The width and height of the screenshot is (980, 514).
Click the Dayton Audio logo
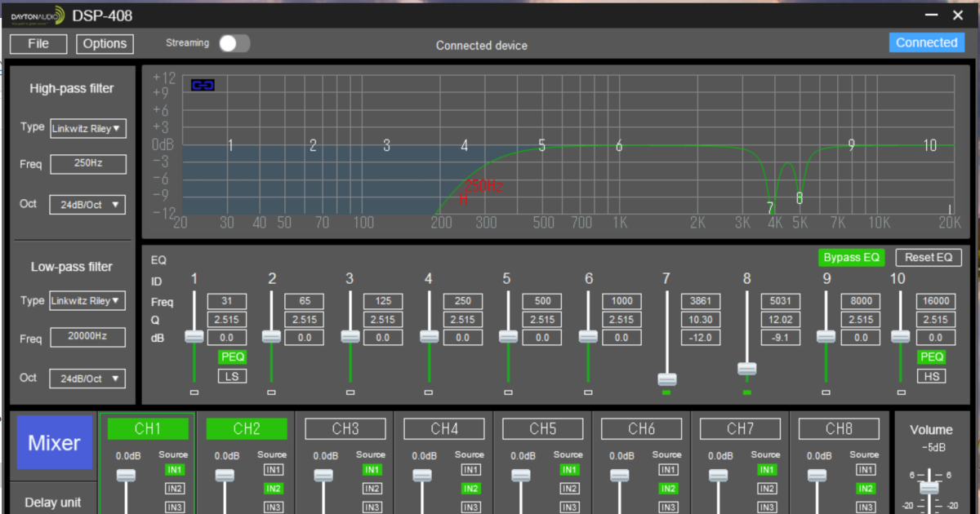(x=37, y=16)
